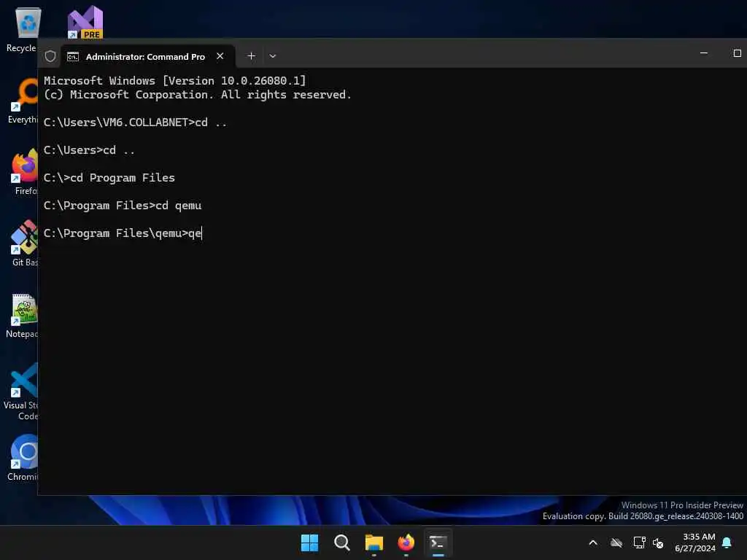Image resolution: width=747 pixels, height=560 pixels.
Task: Click the 'C:\Users\VM6.COLLABNET>cd ..' line
Action: 135,122
